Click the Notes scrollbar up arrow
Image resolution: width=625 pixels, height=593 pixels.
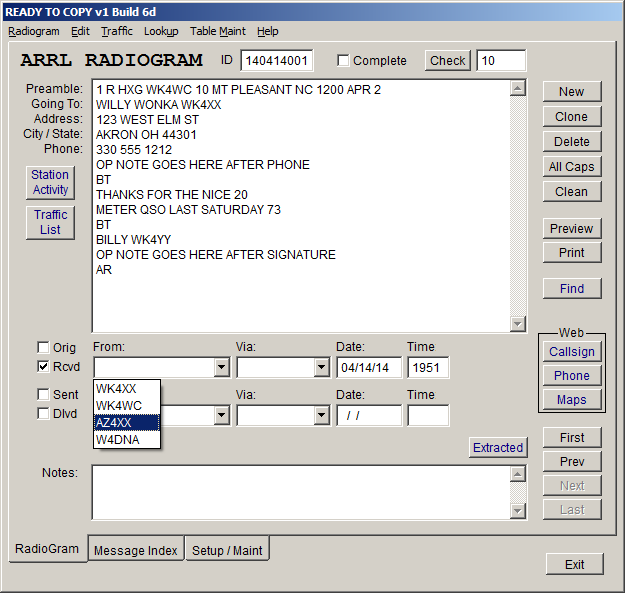coord(518,474)
